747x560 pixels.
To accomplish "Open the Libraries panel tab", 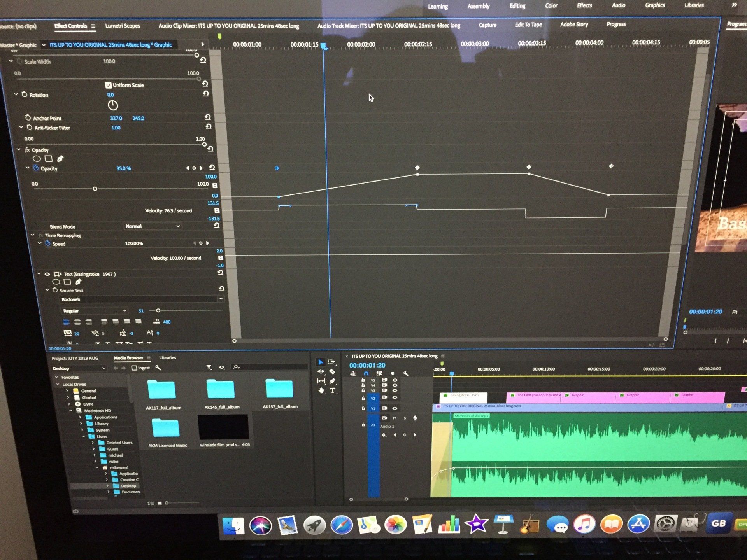I will 167,357.
